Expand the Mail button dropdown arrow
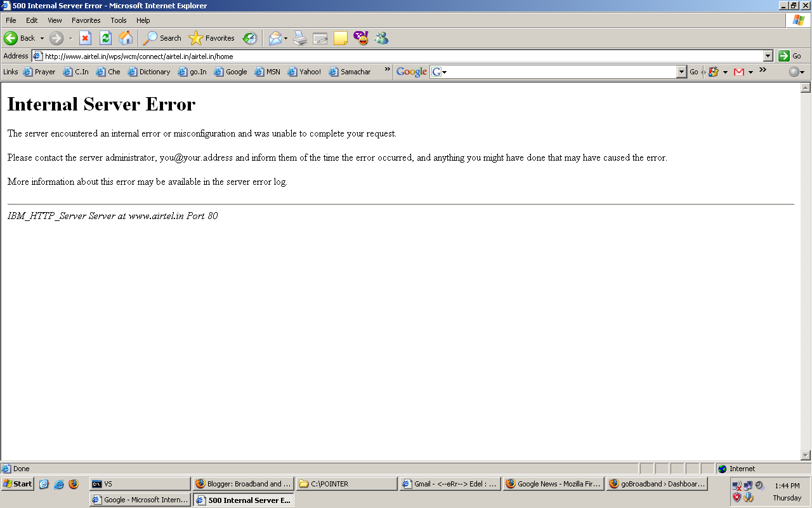This screenshot has height=508, width=812. click(x=285, y=38)
